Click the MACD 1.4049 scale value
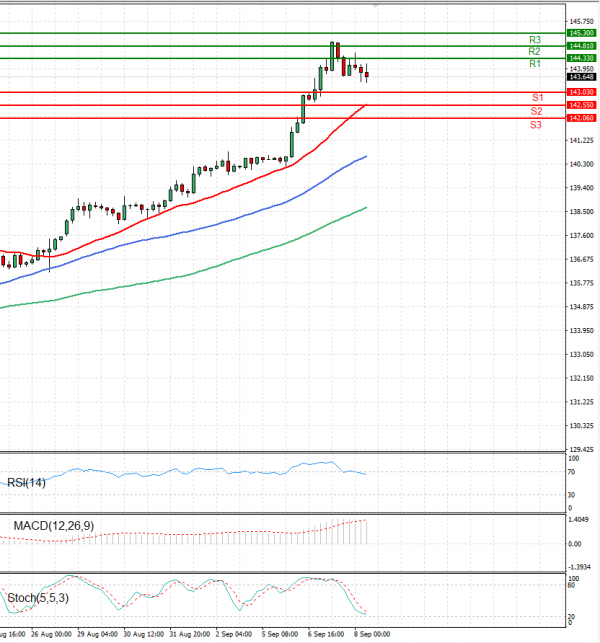 click(578, 520)
